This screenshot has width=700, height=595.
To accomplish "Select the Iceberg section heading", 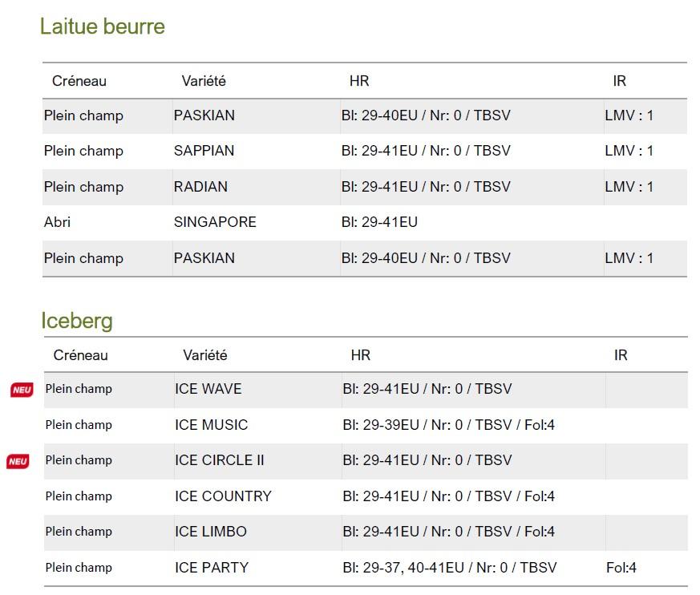I will [77, 321].
